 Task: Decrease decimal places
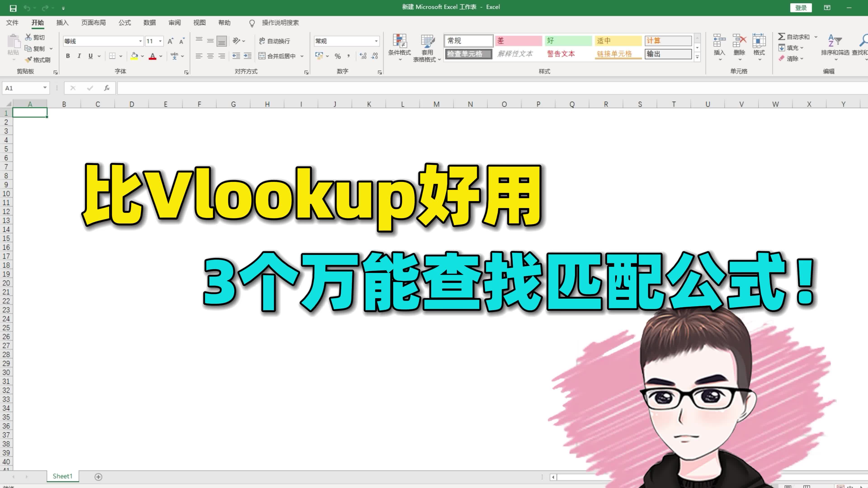click(375, 56)
